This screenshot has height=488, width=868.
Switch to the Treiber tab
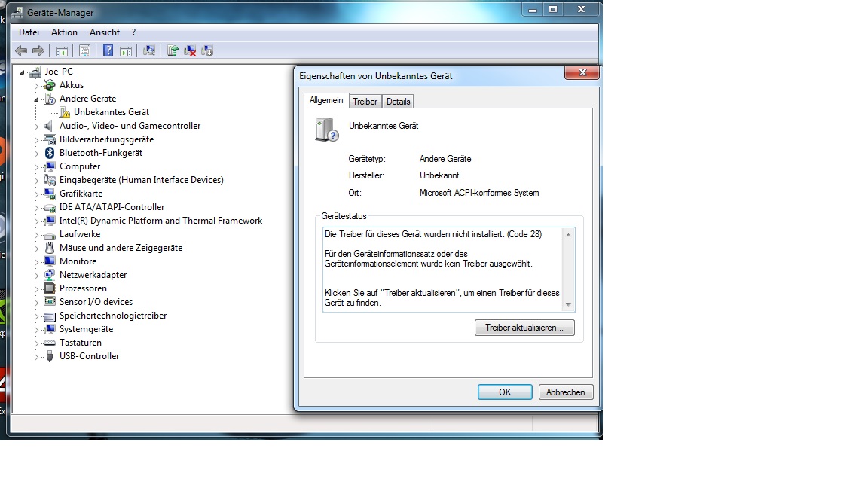(x=365, y=102)
